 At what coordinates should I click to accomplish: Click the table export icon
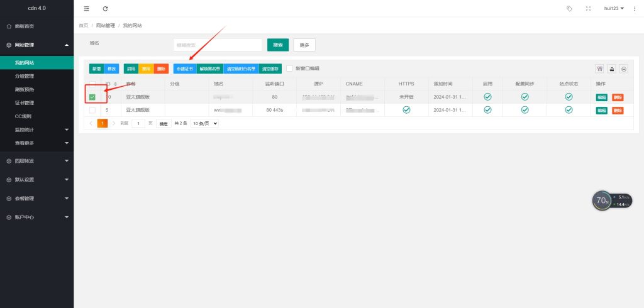pyautogui.click(x=611, y=69)
